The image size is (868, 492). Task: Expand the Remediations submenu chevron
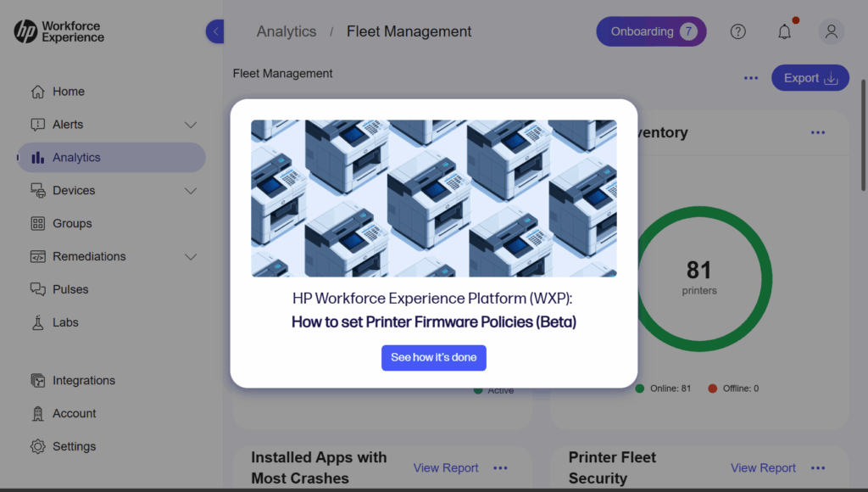point(191,256)
